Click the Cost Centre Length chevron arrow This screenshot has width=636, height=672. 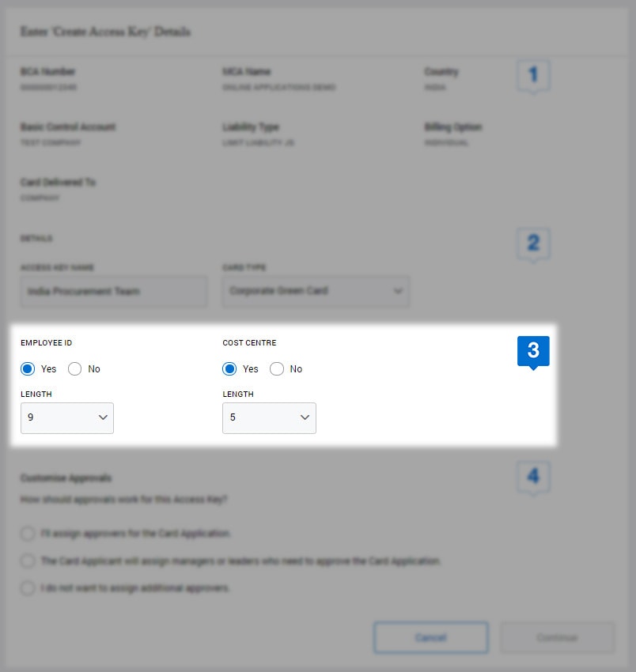tap(305, 417)
